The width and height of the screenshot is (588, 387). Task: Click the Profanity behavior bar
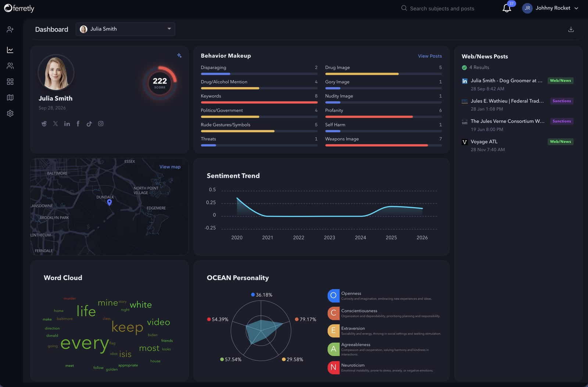point(384,117)
